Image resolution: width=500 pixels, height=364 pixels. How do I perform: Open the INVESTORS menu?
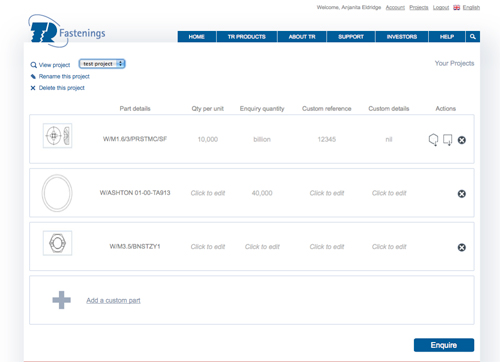click(x=402, y=37)
